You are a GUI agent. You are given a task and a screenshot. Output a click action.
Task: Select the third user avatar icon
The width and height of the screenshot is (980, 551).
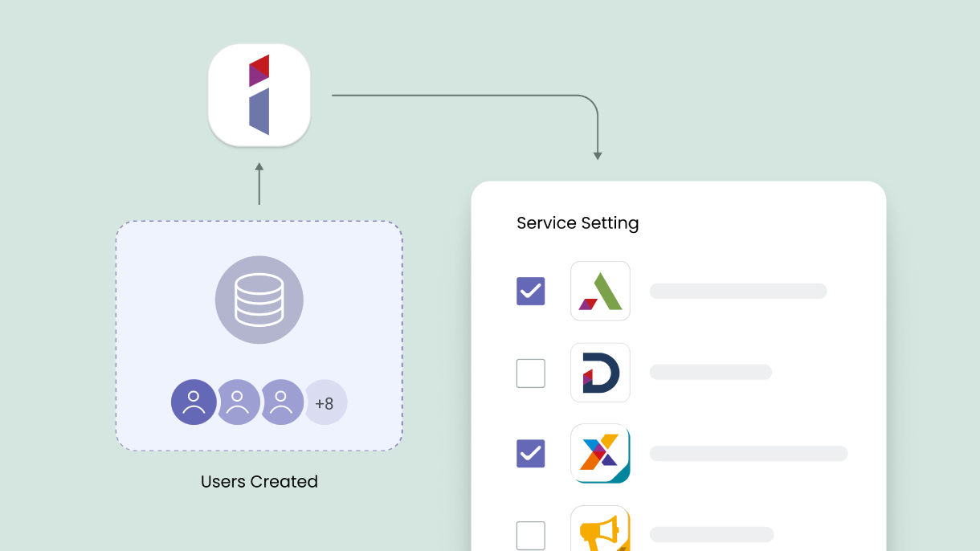pyautogui.click(x=281, y=402)
